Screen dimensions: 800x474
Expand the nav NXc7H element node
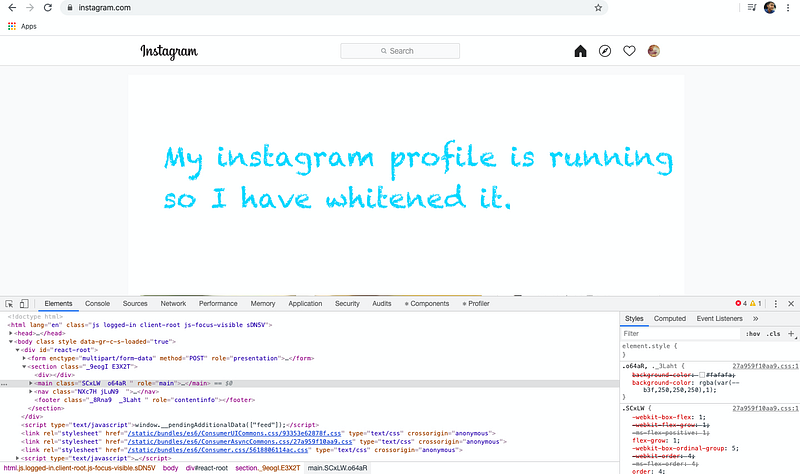pyautogui.click(x=31, y=392)
